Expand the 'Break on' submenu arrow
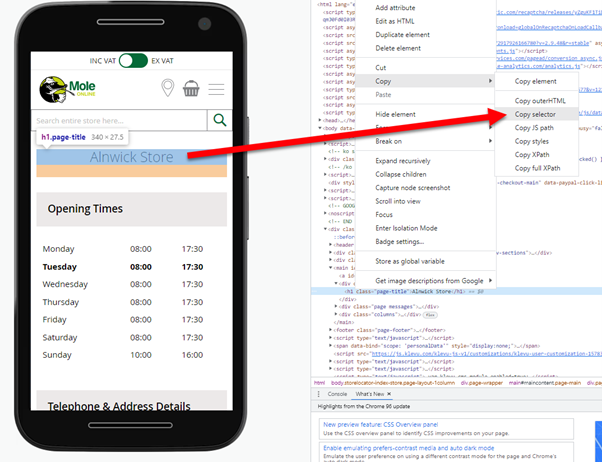The width and height of the screenshot is (602, 462). point(489,140)
